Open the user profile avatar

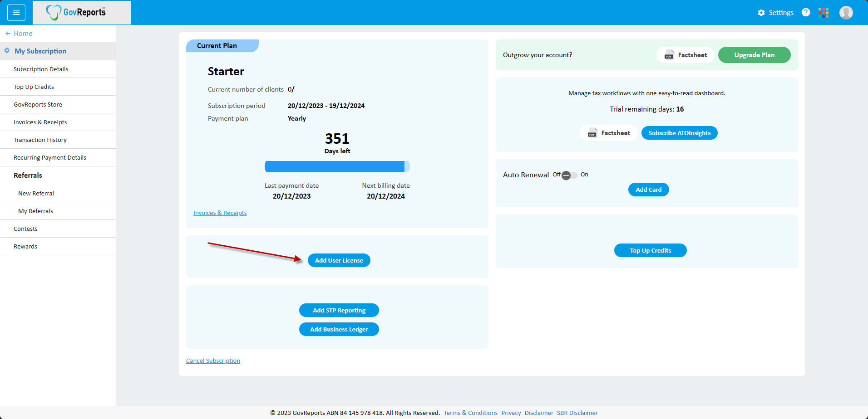pos(846,13)
